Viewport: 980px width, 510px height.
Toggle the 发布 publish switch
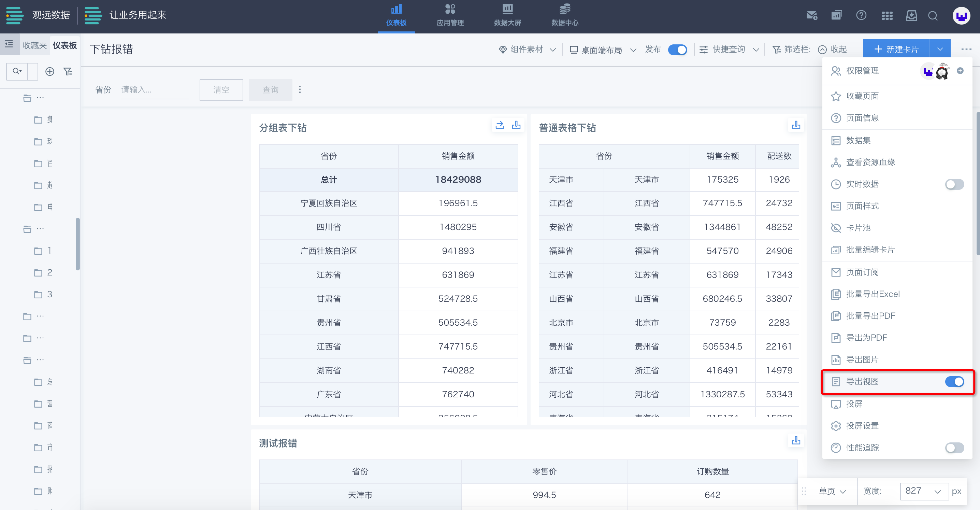point(677,50)
